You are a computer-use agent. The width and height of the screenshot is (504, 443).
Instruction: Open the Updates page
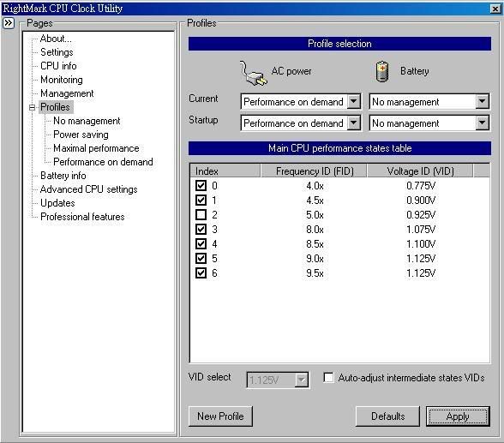57,203
